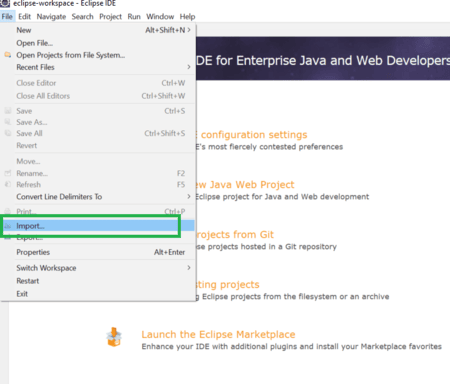Expand the Switch Workspace submenu
Screen dimensions: 450x384
(98, 268)
